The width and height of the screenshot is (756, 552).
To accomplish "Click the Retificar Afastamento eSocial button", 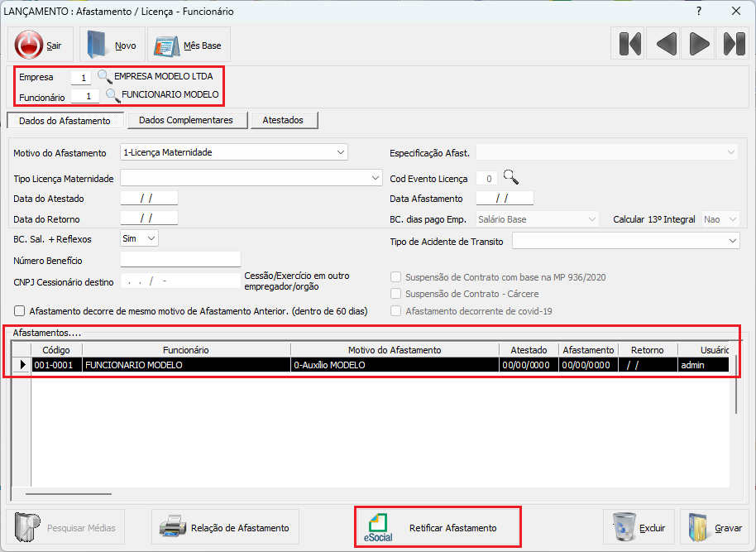I will point(438,527).
